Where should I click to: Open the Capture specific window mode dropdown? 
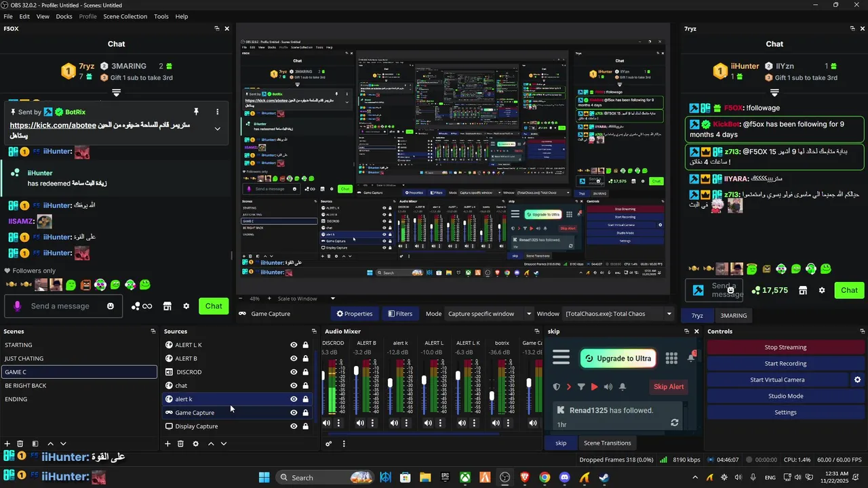[x=490, y=314]
